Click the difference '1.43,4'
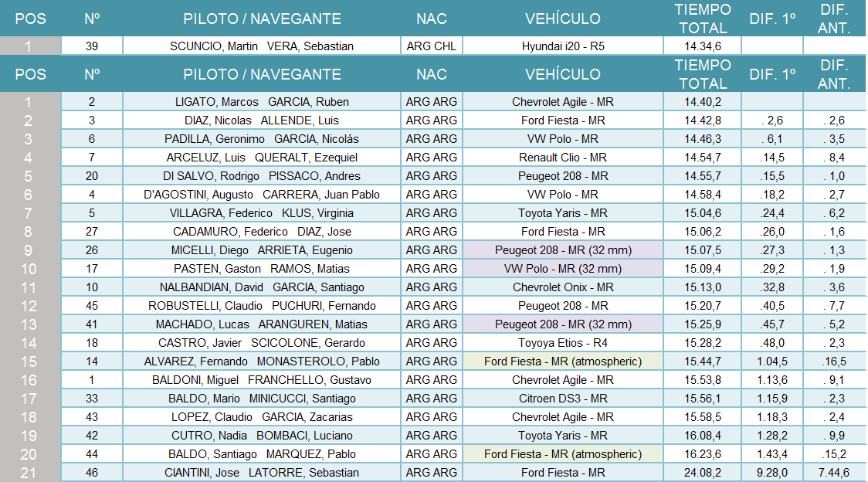This screenshot has width=868, height=482. pos(772,454)
